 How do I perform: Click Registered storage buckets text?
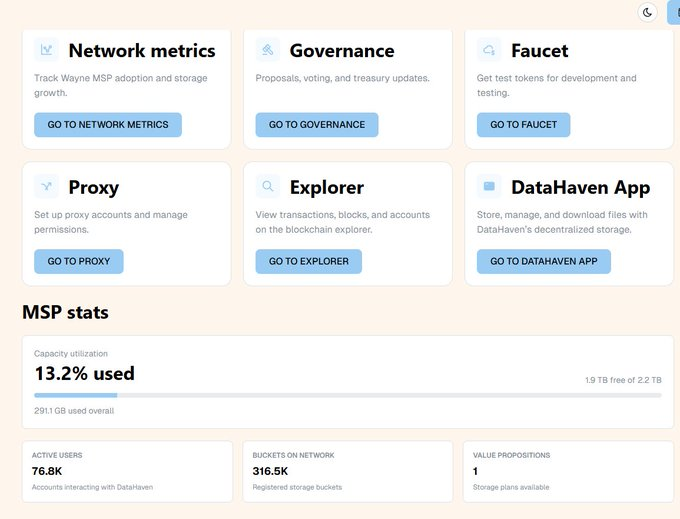(x=297, y=487)
